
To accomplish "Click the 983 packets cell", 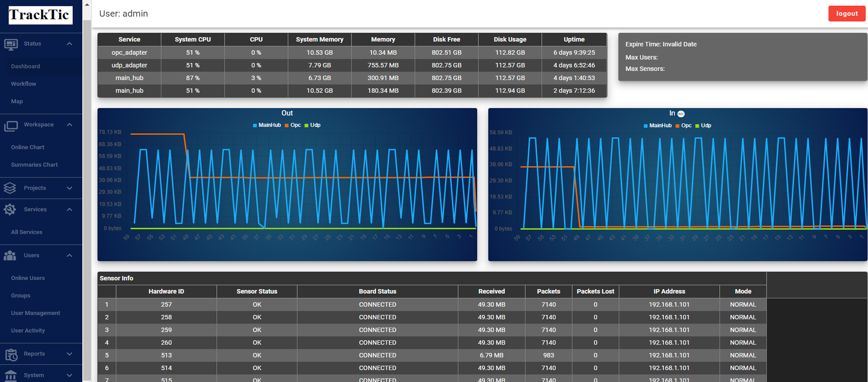I will click(x=549, y=355).
